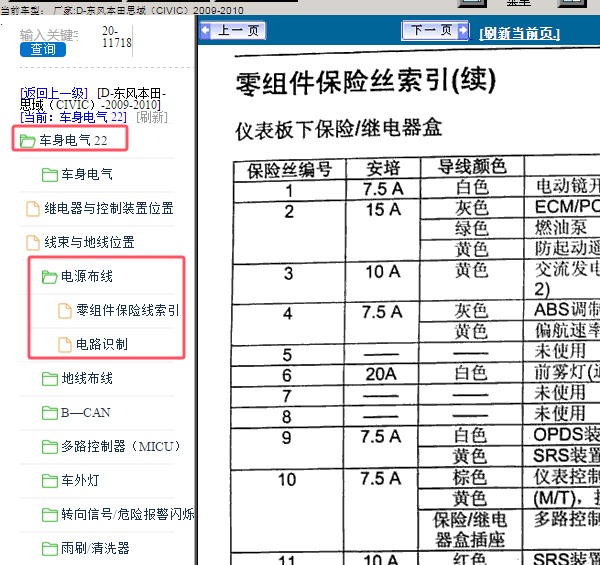Click the 保险丝编号 column header

click(x=289, y=170)
